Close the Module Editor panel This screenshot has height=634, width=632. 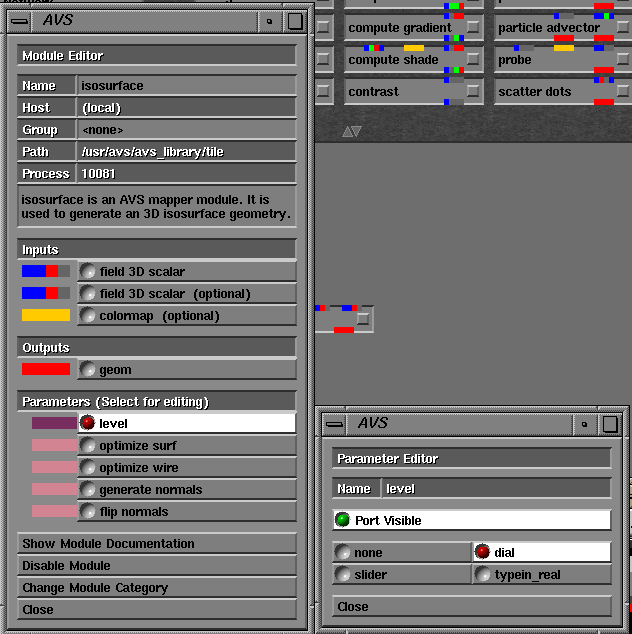[x=157, y=609]
